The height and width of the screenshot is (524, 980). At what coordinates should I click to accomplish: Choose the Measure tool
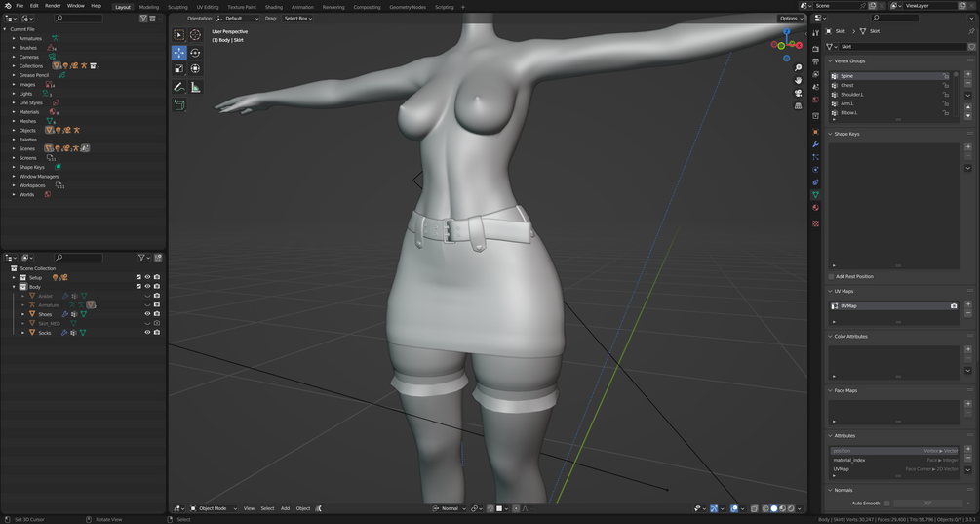[x=196, y=87]
